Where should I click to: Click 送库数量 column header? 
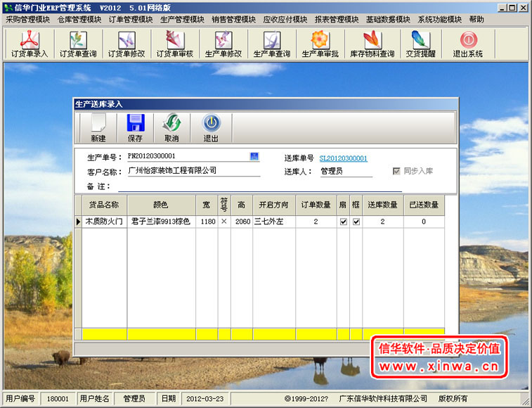[x=383, y=205]
